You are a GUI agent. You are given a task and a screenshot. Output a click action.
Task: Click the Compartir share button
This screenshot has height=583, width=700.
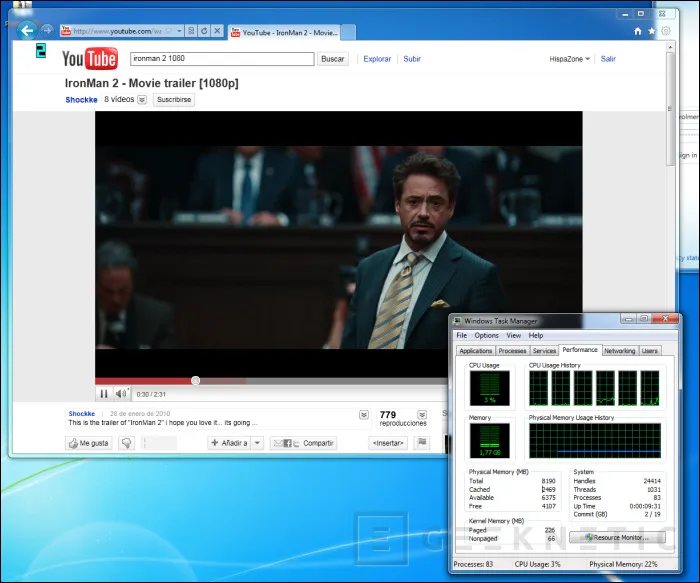(303, 443)
